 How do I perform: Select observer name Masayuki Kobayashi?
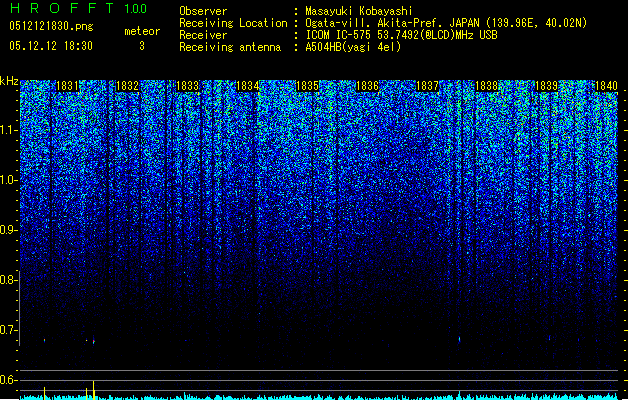(x=359, y=11)
